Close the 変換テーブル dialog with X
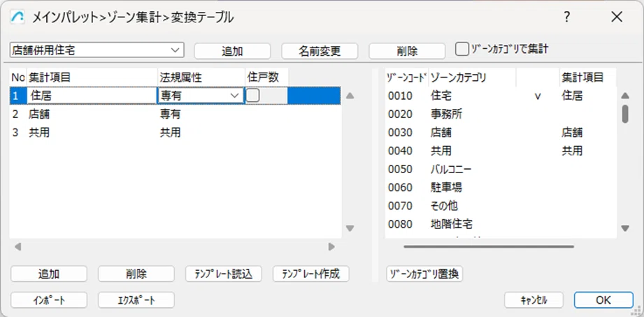644x317 pixels. (617, 17)
